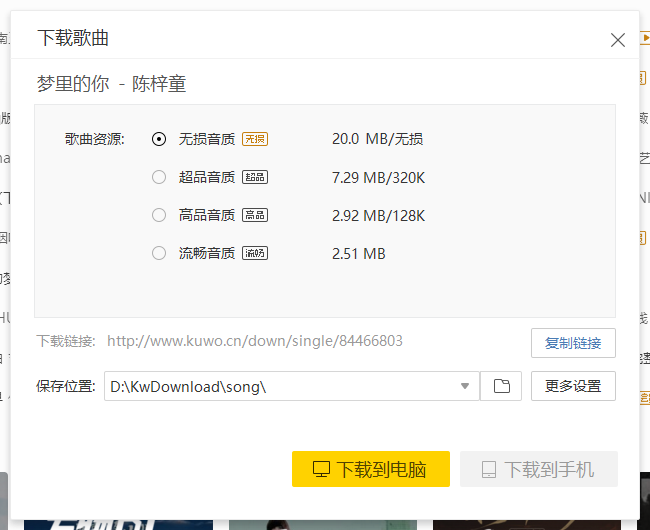Click the 高品 quality badge
Viewport: 650px width, 530px height.
255,215
